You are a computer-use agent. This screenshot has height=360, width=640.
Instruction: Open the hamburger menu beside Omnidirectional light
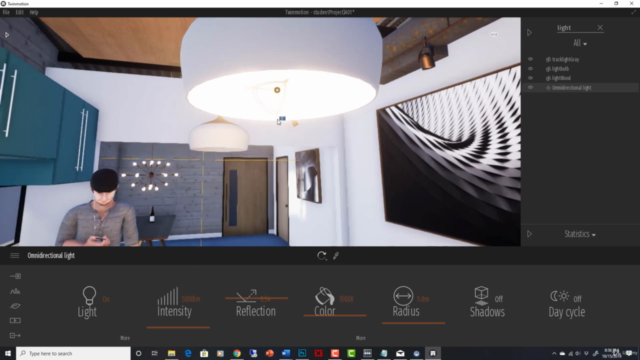tap(15, 256)
